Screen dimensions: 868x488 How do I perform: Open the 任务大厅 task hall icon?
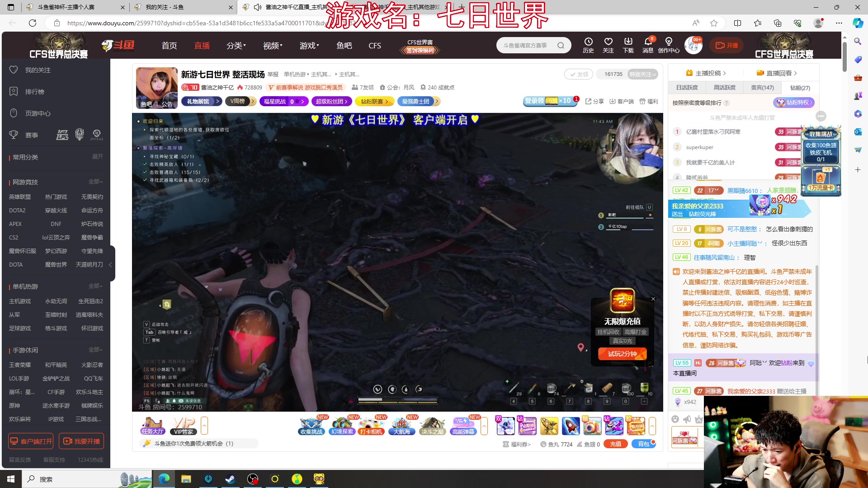(152, 426)
